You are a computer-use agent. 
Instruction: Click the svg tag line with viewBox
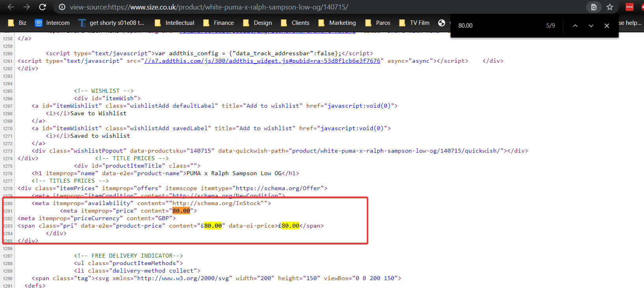click(x=217, y=278)
